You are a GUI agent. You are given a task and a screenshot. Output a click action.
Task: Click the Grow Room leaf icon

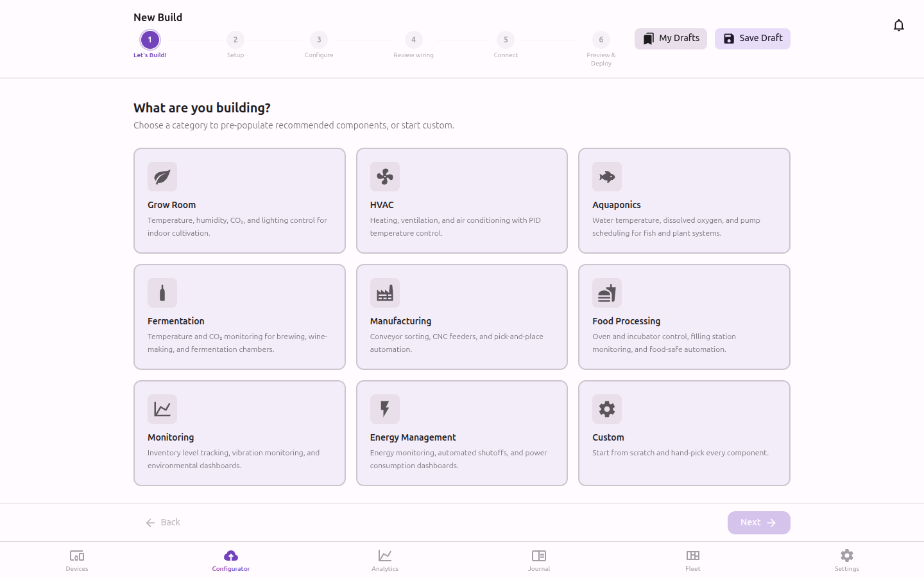(162, 177)
